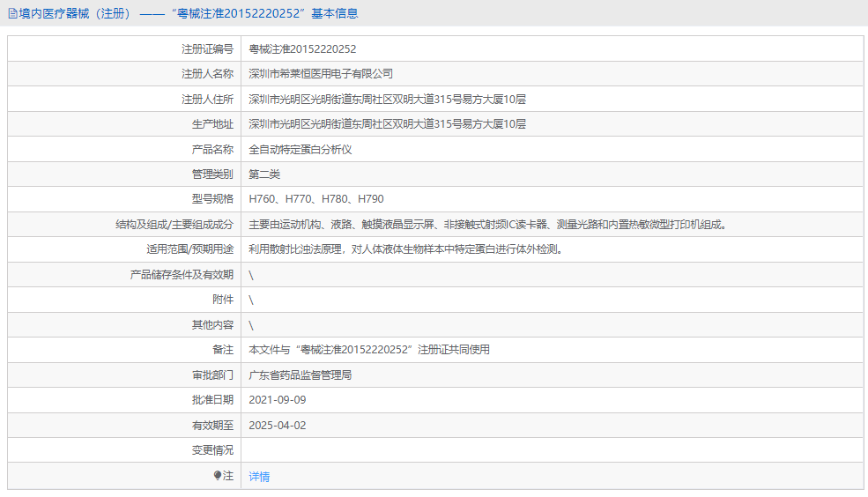Click the backslash value in the 其他内容 row
Viewport: 868px width, 497px height.
251,325
